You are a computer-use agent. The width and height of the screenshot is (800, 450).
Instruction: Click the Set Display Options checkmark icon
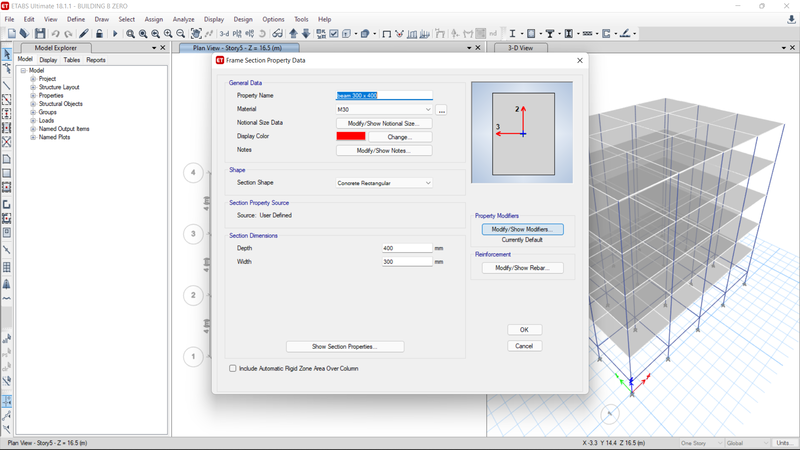(334, 34)
